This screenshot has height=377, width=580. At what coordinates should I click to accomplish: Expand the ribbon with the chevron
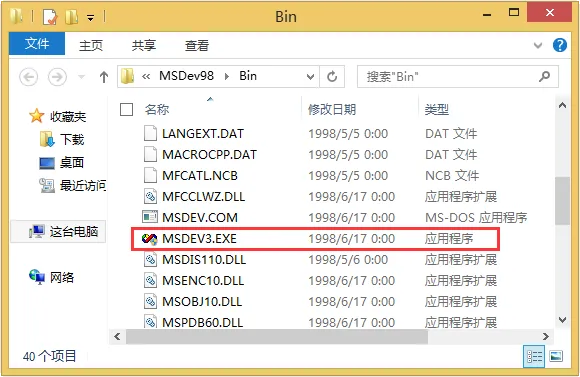537,46
